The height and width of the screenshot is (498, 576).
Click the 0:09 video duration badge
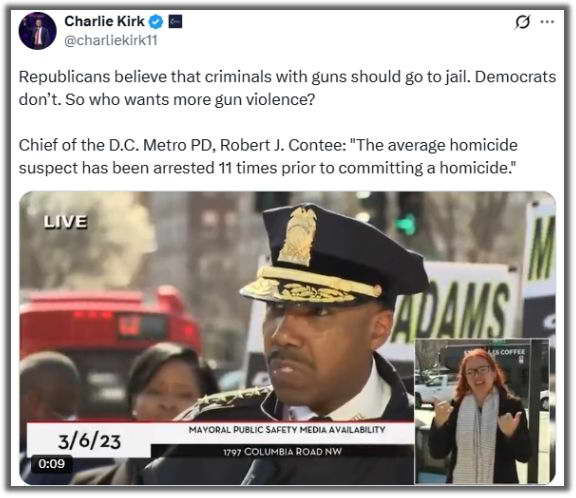(52, 463)
